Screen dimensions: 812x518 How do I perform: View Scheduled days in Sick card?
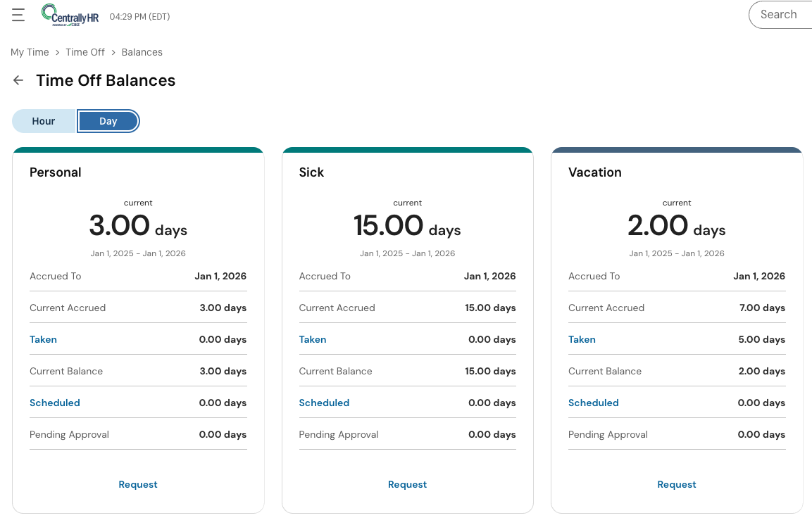(324, 403)
